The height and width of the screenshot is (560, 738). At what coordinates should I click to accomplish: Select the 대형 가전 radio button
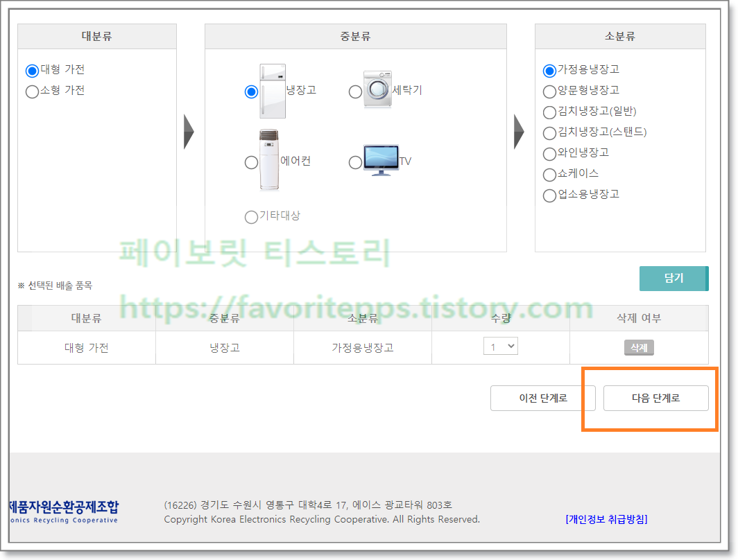click(x=32, y=71)
